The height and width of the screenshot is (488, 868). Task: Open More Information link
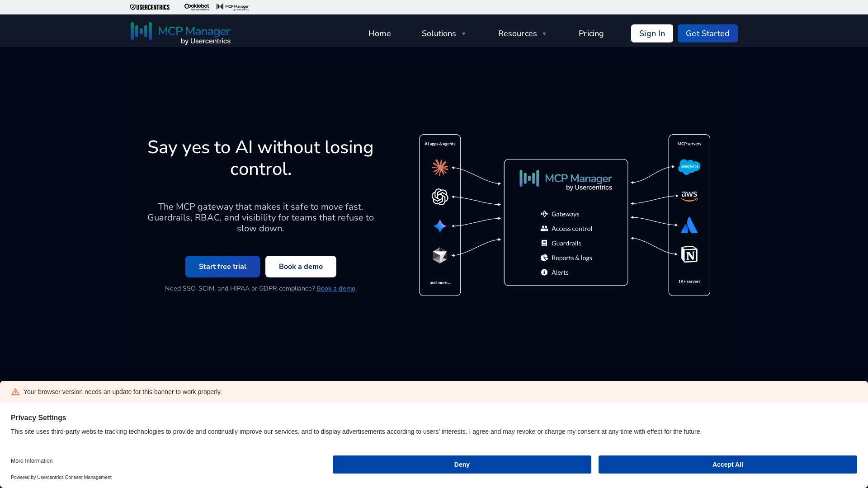coord(32,461)
